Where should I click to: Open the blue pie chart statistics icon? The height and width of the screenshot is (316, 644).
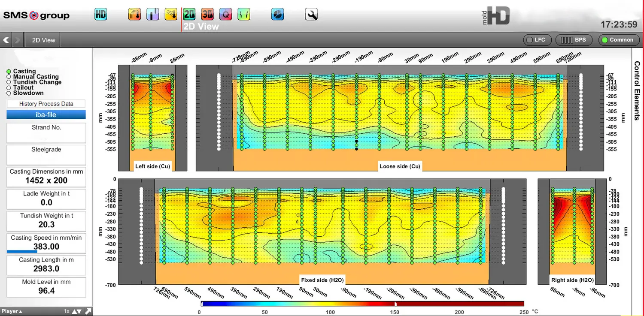pyautogui.click(x=278, y=14)
